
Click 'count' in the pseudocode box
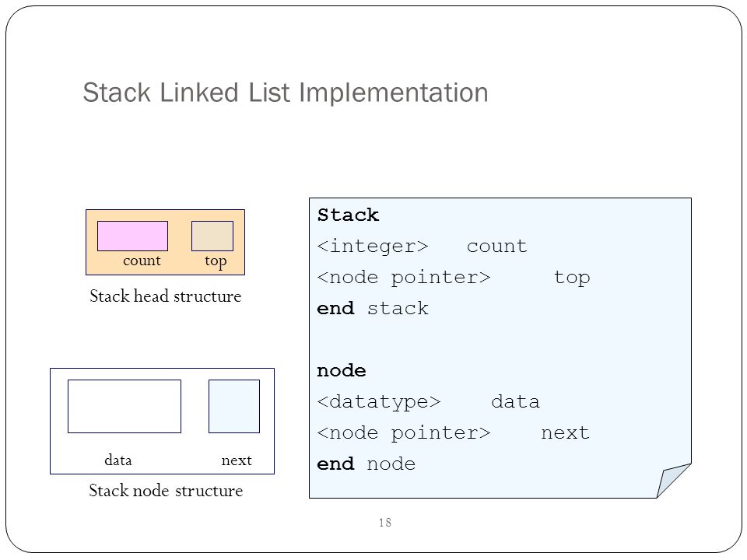point(496,247)
